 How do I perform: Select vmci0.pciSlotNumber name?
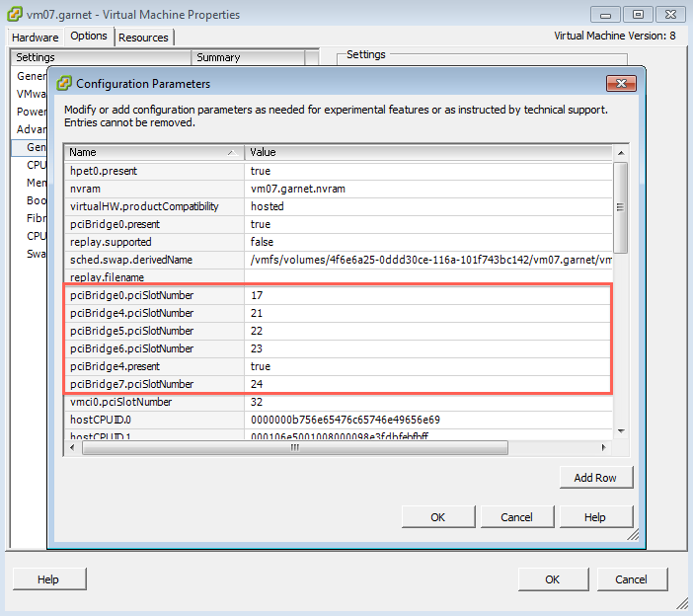[120, 402]
